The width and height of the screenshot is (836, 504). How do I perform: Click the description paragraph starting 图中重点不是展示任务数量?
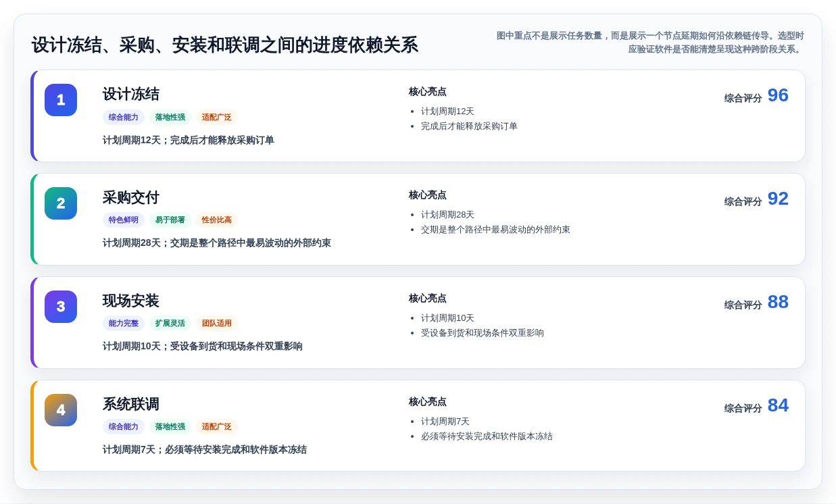tap(650, 43)
